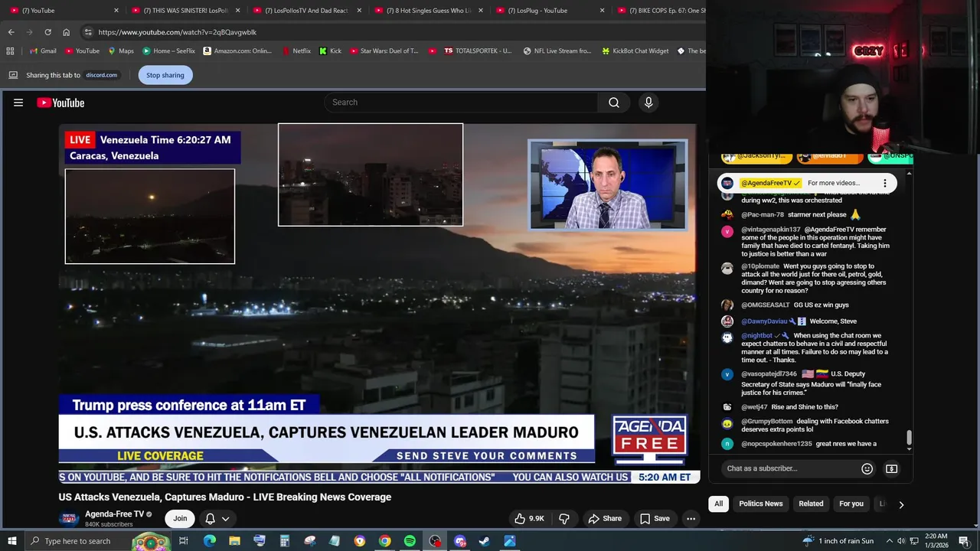Expand the notification bell dropdown arrow
The image size is (980, 551).
click(225, 518)
